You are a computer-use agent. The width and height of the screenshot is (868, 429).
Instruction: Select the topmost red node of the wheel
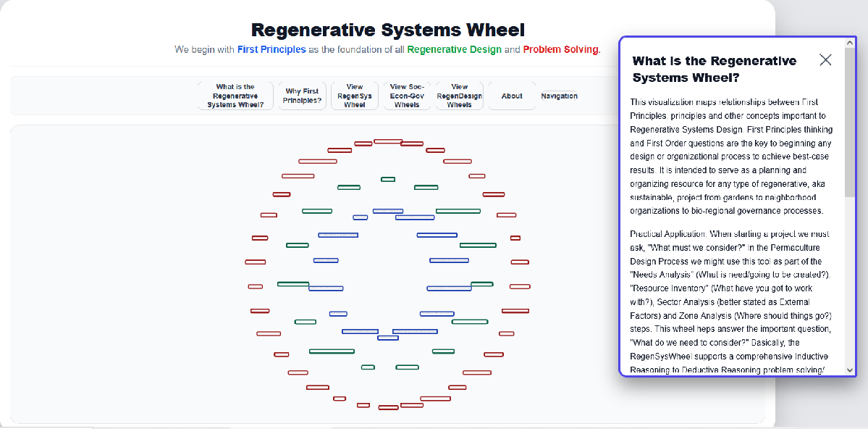point(388,141)
